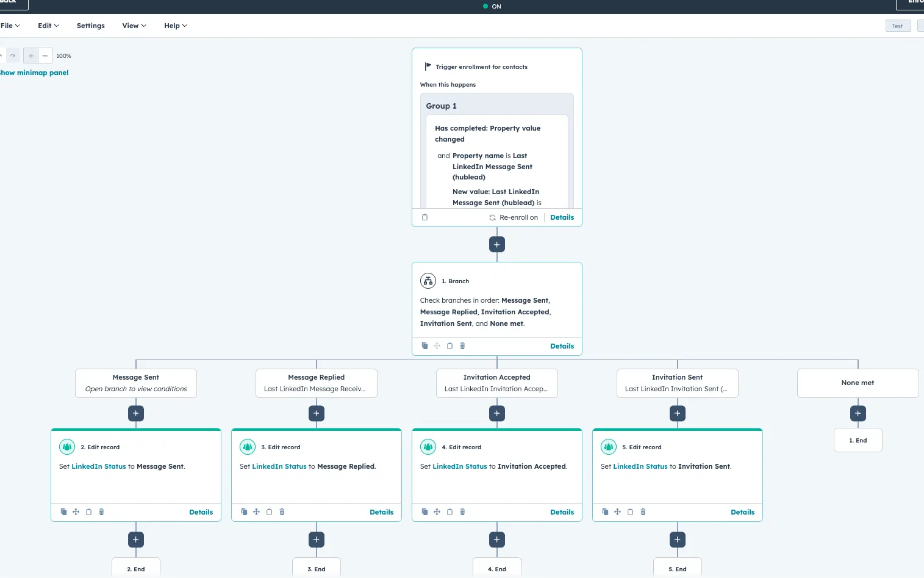Add action under Invitation Sent branch
924x578 pixels.
(678, 413)
